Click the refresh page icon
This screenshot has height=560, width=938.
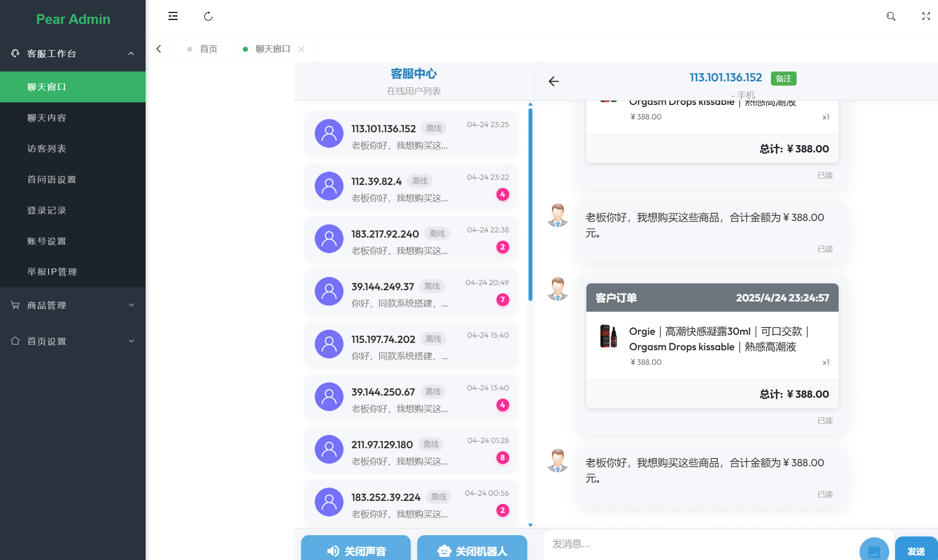point(208,16)
